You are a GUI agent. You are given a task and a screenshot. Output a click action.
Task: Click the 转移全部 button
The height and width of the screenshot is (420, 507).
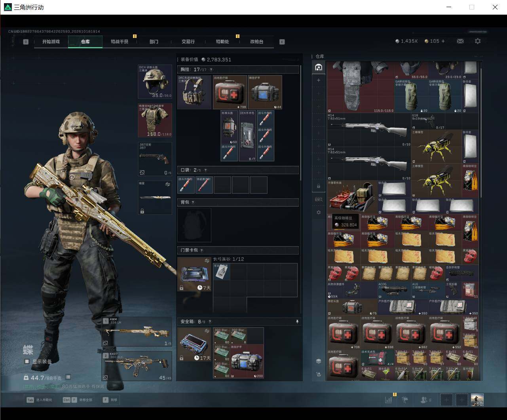78,400
